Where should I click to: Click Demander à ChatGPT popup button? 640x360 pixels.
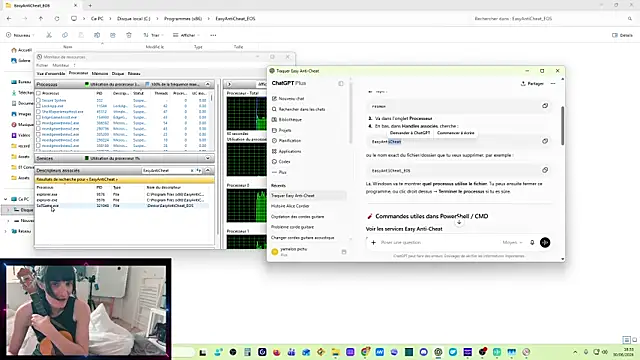click(x=410, y=133)
